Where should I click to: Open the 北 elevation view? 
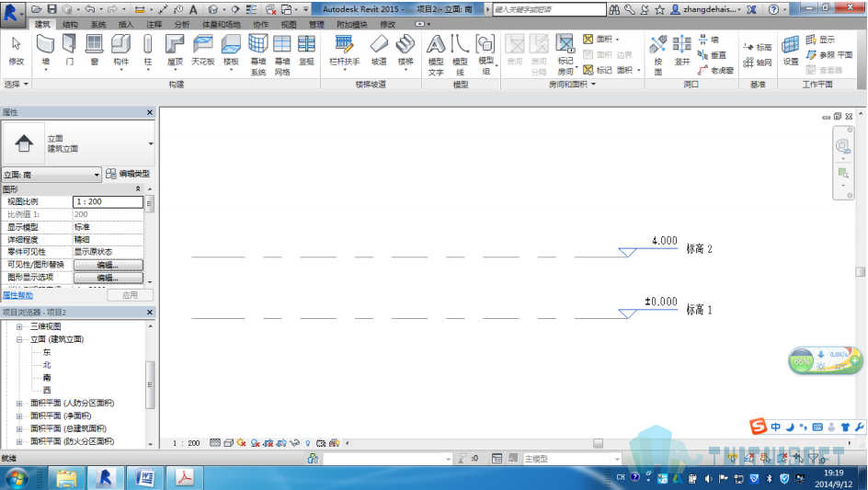click(47, 365)
